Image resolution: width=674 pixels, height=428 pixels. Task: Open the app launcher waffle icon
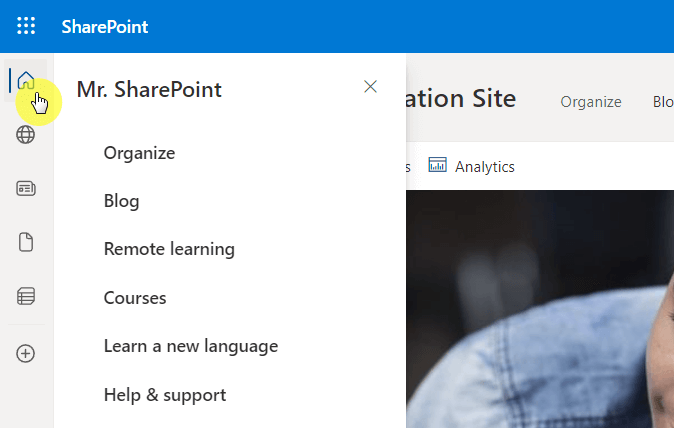pos(26,26)
